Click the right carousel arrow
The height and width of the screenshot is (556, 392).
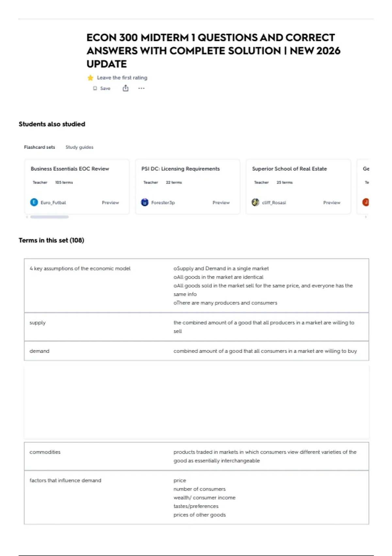pos(366,217)
